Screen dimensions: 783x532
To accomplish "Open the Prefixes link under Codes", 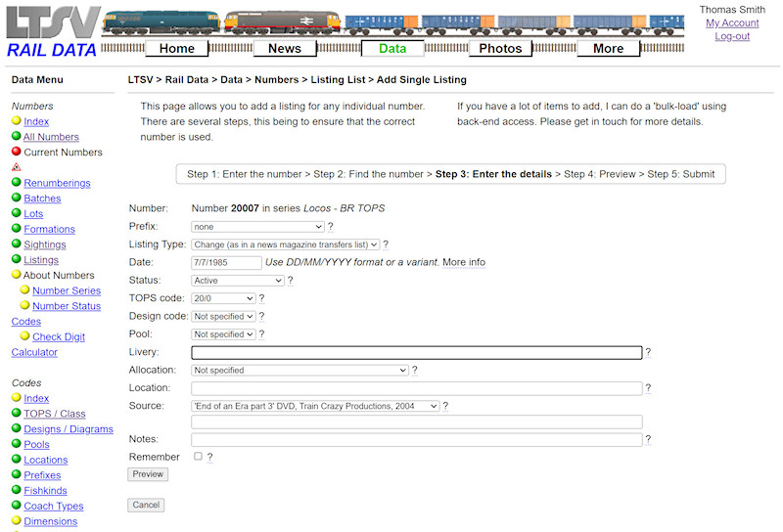I will pos(42,475).
